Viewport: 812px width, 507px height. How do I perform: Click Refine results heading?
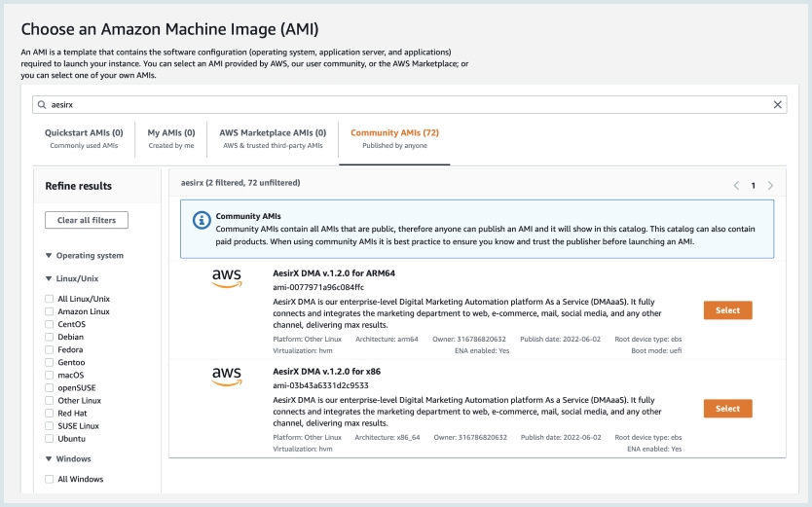pyautogui.click(x=78, y=186)
